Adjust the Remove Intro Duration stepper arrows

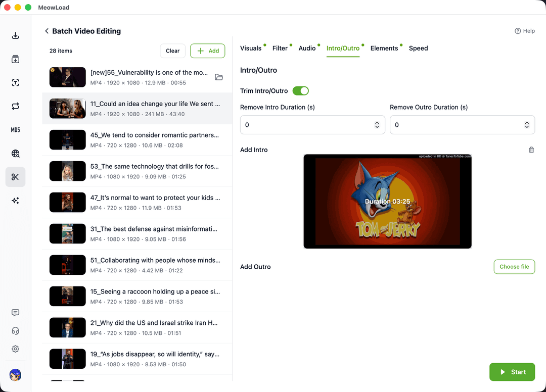[x=377, y=125]
